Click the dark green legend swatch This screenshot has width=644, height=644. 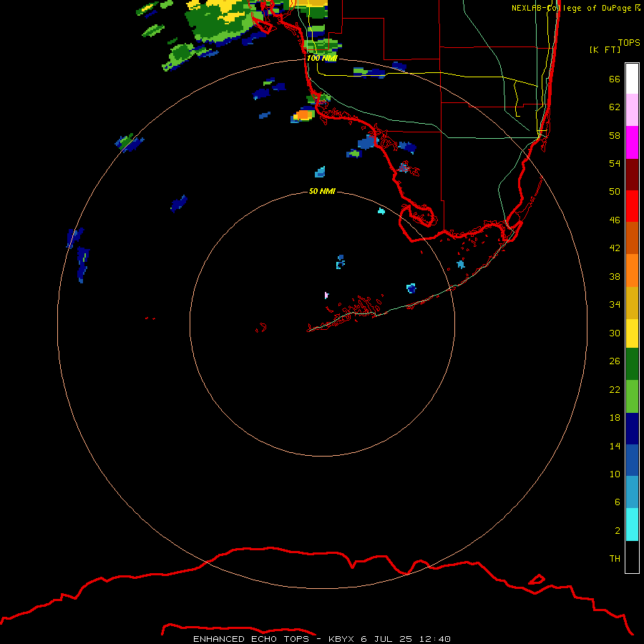(x=632, y=364)
